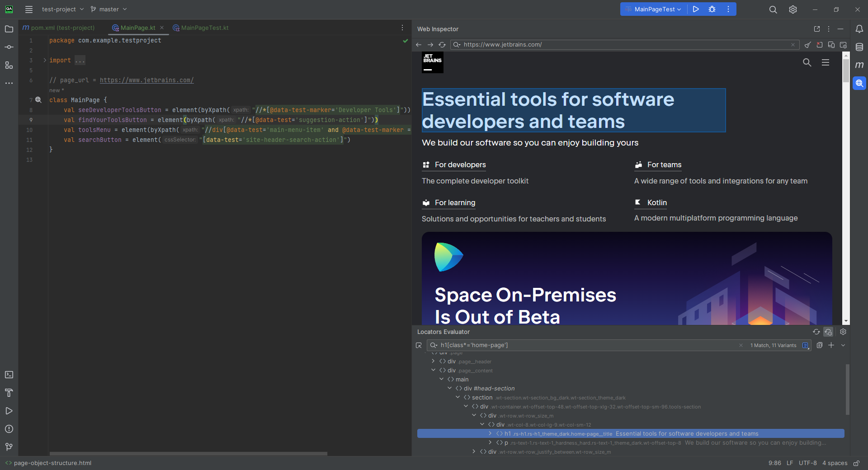The image size is (868, 470).
Task: Open the Terminal tool window
Action: 9,375
